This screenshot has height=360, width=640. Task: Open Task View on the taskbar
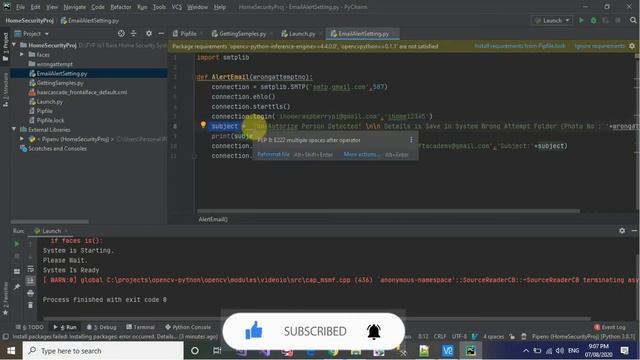pyautogui.click(x=217, y=351)
